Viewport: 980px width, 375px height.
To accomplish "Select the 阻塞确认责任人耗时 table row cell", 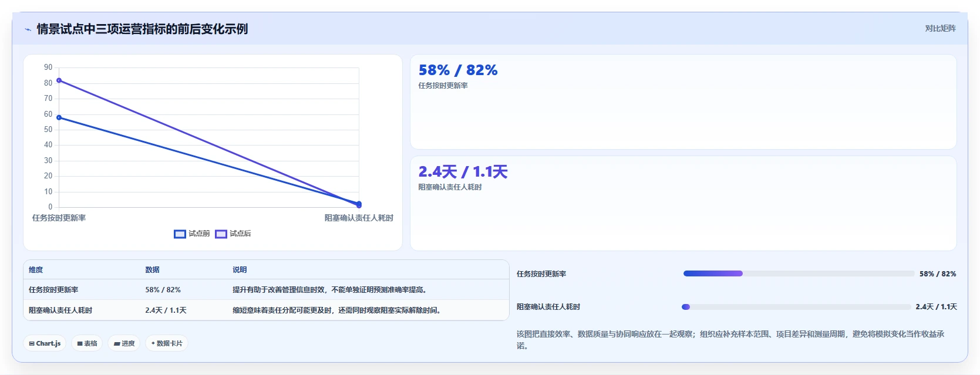I will tap(60, 310).
